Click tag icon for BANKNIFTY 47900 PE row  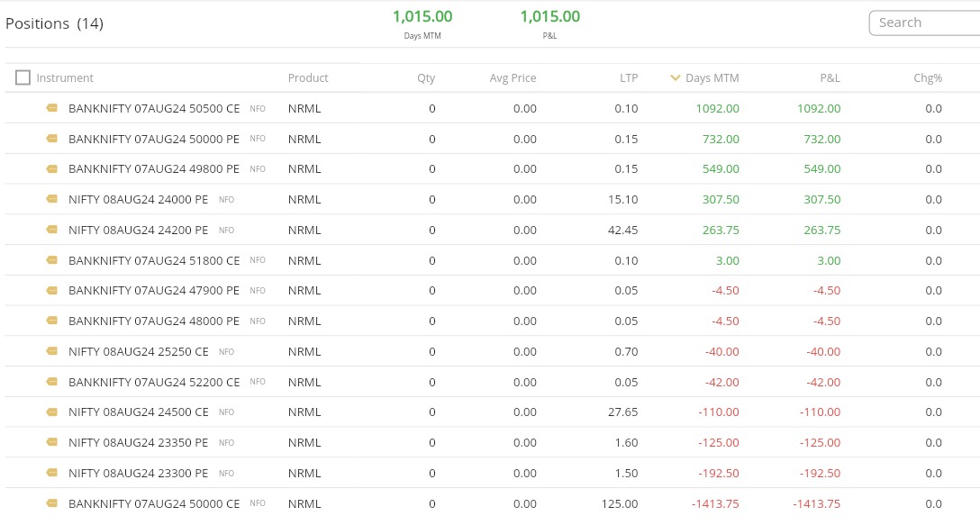click(52, 291)
